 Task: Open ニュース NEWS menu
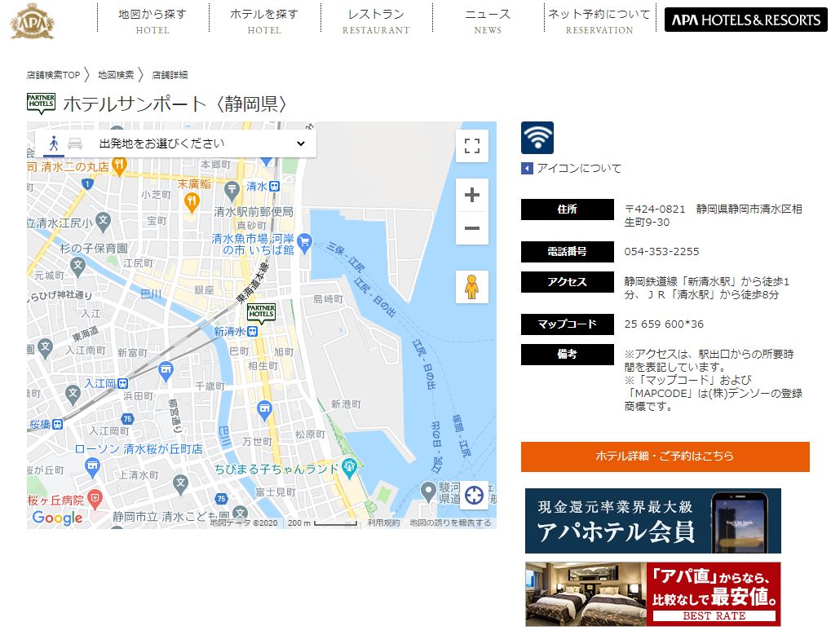(x=488, y=21)
